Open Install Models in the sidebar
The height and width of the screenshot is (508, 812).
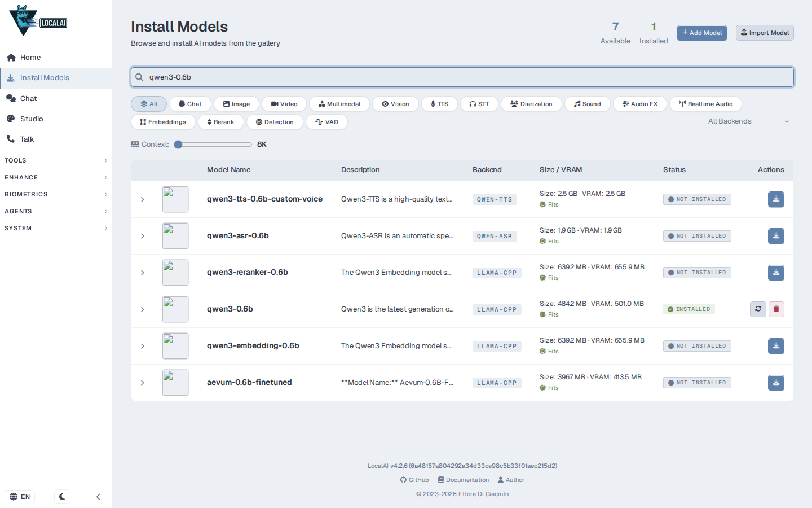pos(56,78)
